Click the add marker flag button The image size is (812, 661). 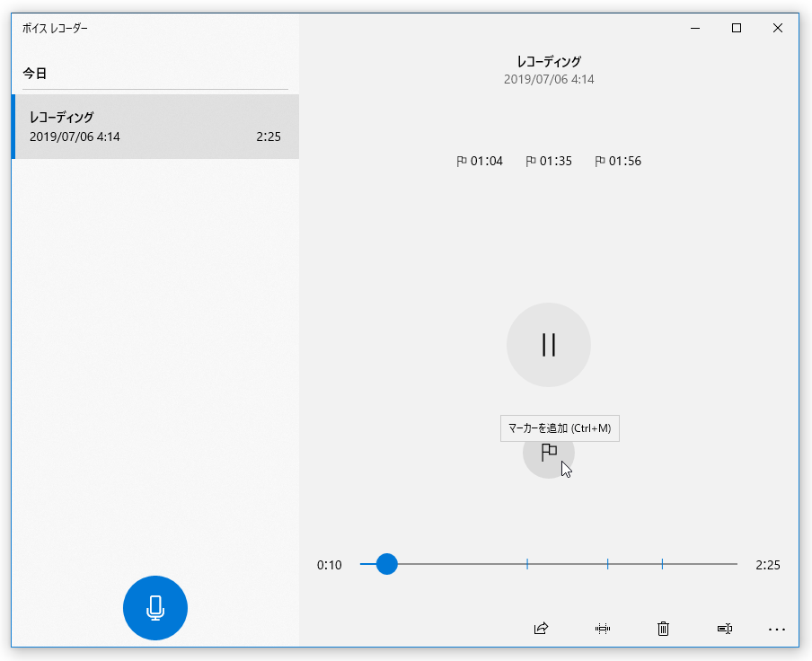tap(549, 453)
